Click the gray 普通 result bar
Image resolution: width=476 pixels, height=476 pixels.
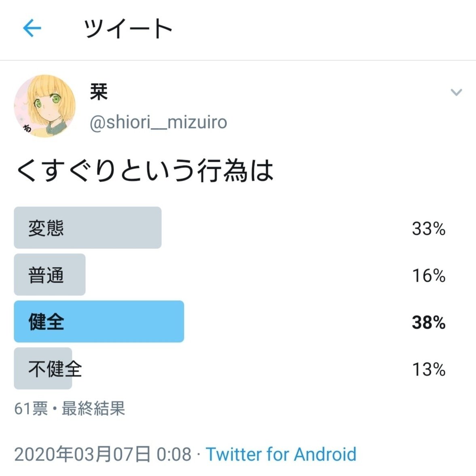point(49,275)
